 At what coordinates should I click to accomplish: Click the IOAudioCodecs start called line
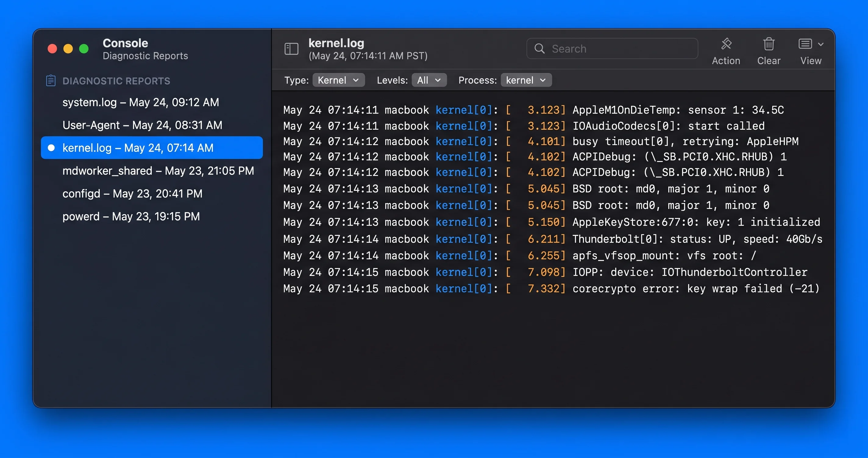click(524, 126)
